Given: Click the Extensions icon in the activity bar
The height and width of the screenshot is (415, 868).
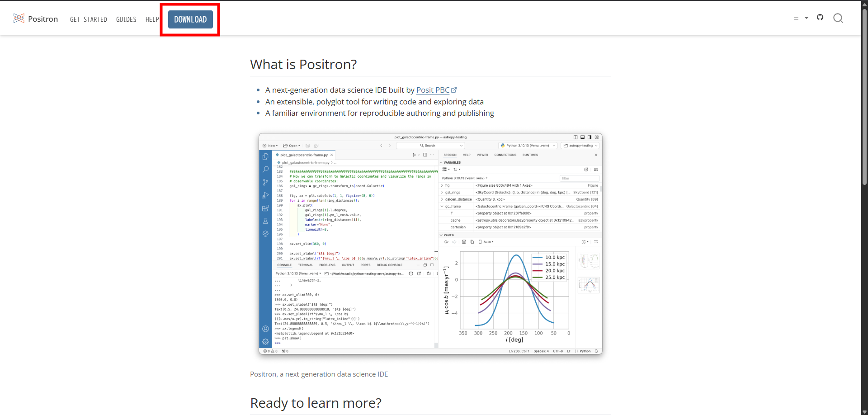Looking at the screenshot, I should click(265, 208).
